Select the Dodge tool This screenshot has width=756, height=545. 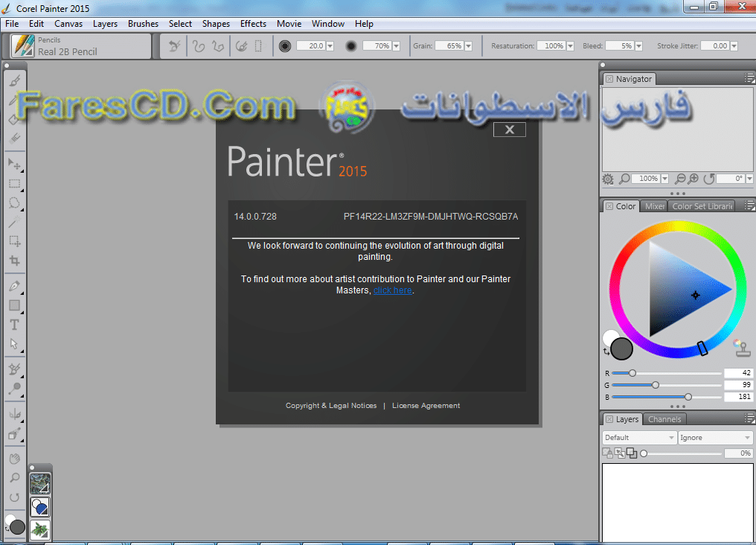pos(14,389)
